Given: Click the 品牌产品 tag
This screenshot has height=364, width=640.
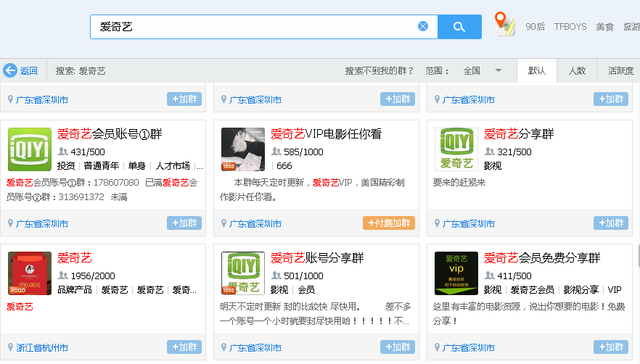Looking at the screenshot, I should [75, 290].
